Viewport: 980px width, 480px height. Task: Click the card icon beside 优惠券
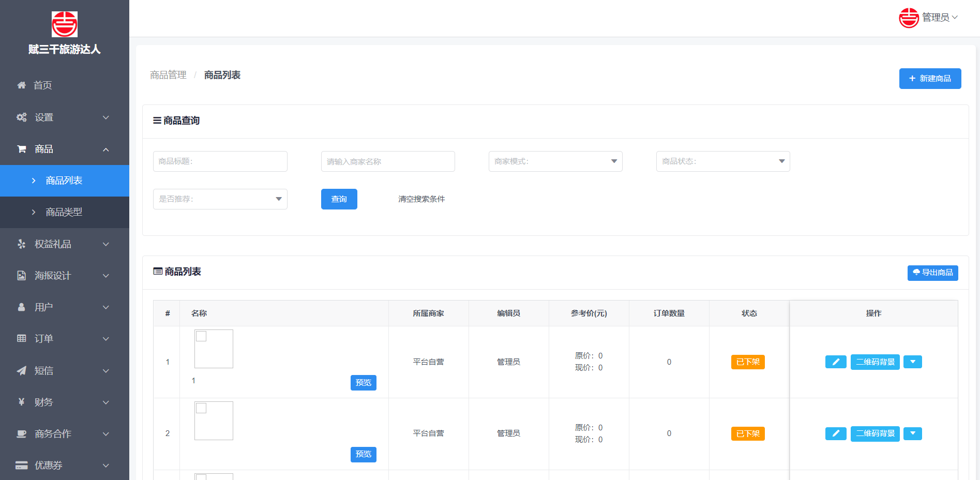21,465
